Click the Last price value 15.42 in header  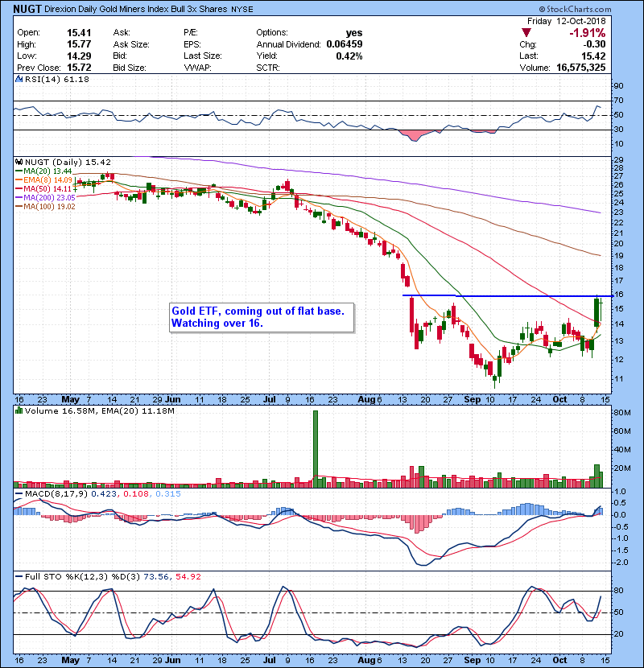(x=593, y=56)
